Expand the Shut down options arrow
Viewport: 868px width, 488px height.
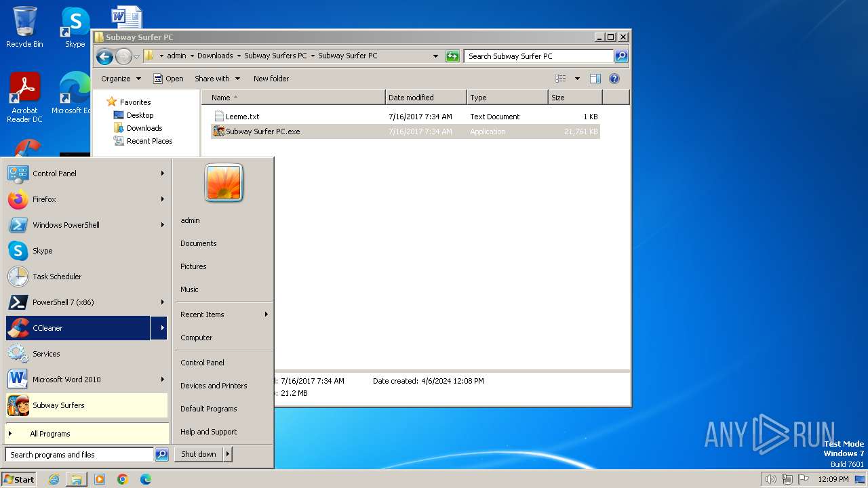tap(228, 454)
